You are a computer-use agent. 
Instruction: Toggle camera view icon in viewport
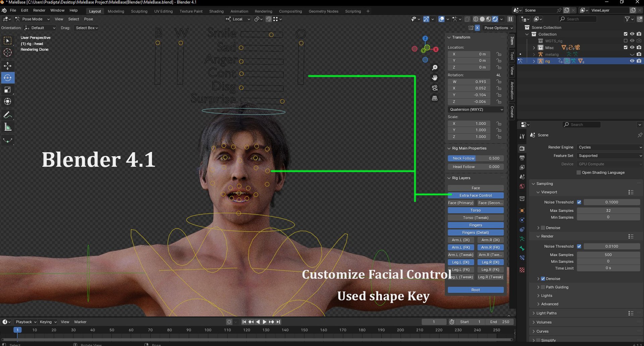[x=435, y=88]
